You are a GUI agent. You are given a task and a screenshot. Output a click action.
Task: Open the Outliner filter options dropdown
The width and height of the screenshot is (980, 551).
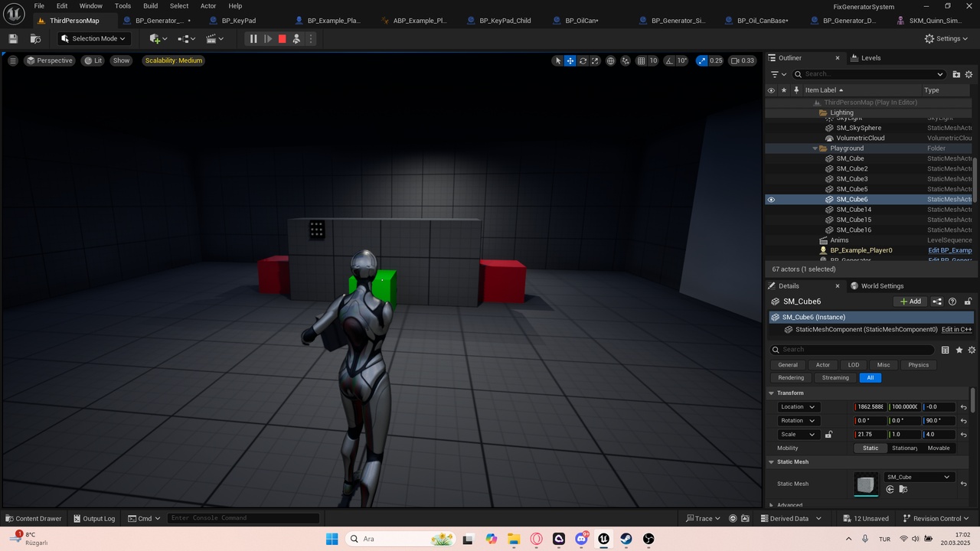pyautogui.click(x=779, y=74)
